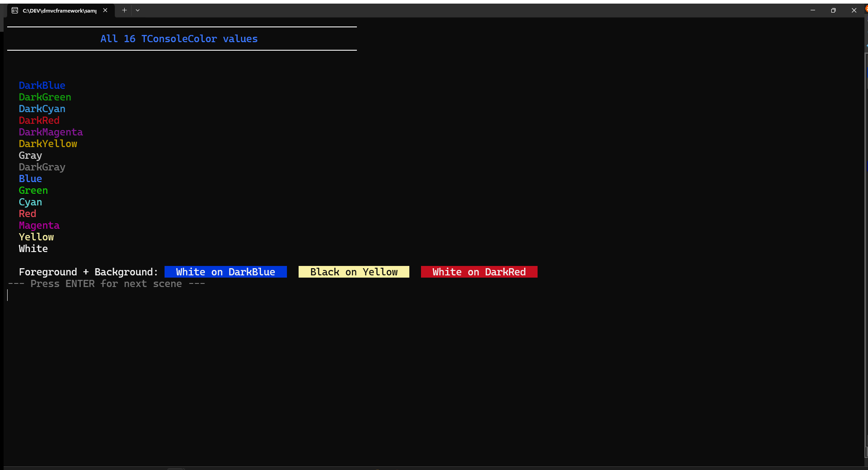Close the C:\DEV\dmvcframework terminal tab
The height and width of the screenshot is (470, 868).
[x=105, y=10]
